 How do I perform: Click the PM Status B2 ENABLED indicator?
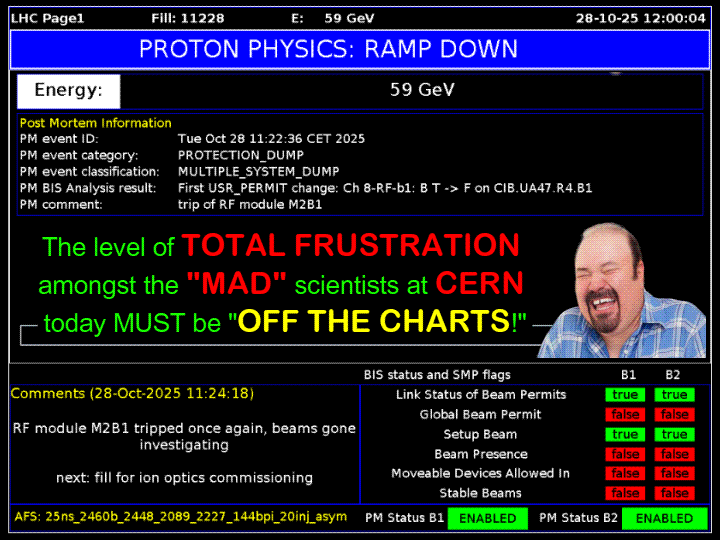pos(664,518)
